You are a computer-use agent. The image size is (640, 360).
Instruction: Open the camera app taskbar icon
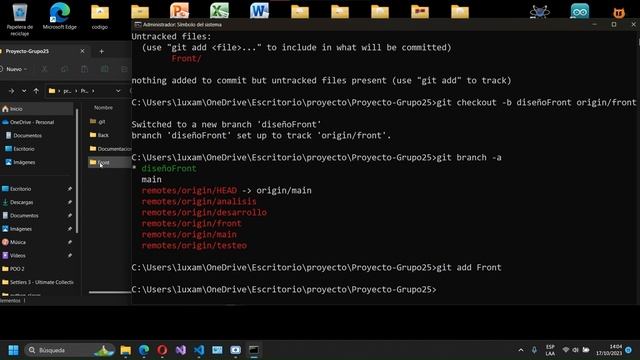point(236,350)
